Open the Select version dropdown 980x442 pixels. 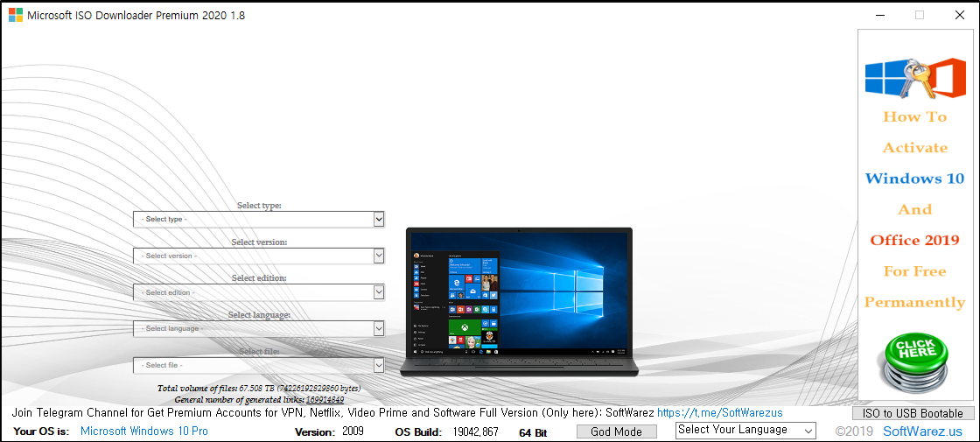tap(258, 256)
